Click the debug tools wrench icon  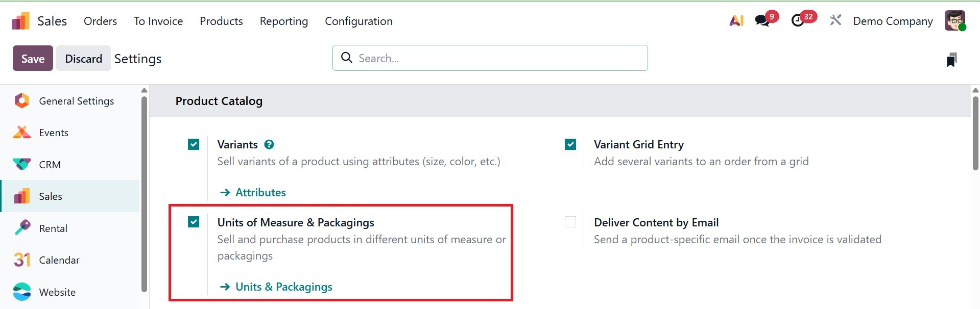click(x=835, y=21)
